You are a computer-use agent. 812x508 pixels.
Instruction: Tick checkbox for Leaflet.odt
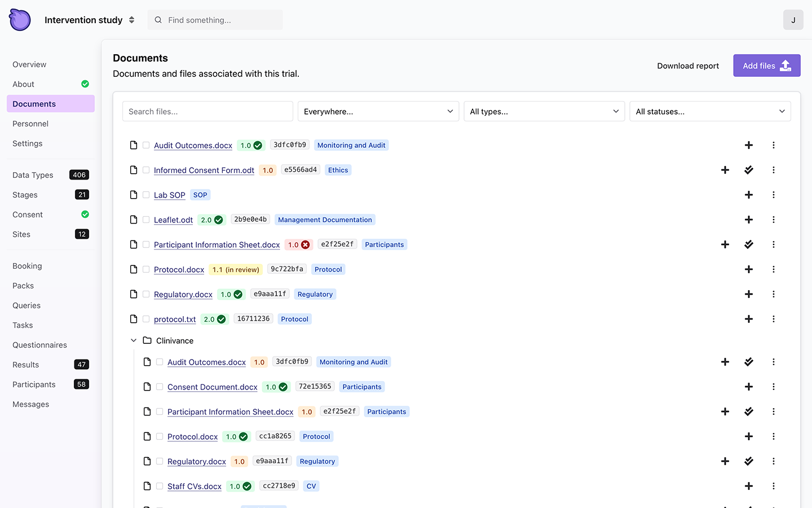click(x=146, y=220)
